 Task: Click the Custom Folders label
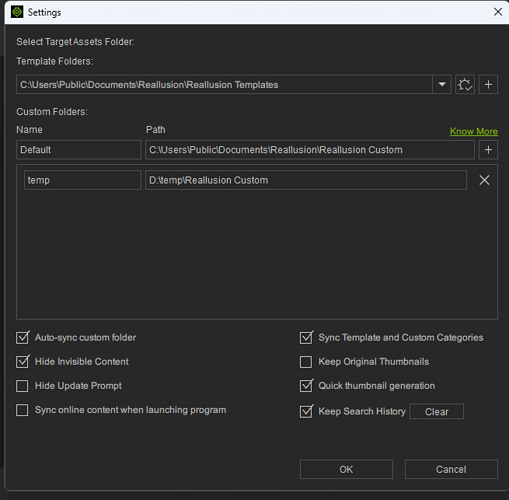(x=52, y=112)
